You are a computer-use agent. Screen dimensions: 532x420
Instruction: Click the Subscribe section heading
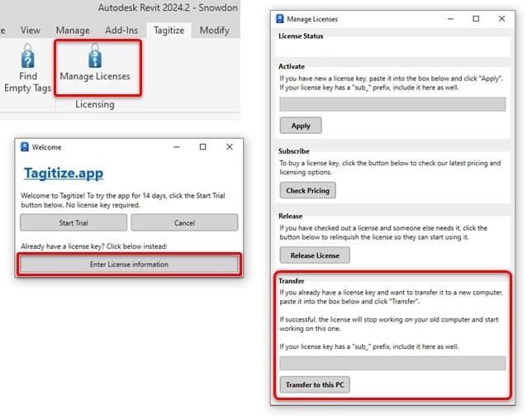click(294, 151)
